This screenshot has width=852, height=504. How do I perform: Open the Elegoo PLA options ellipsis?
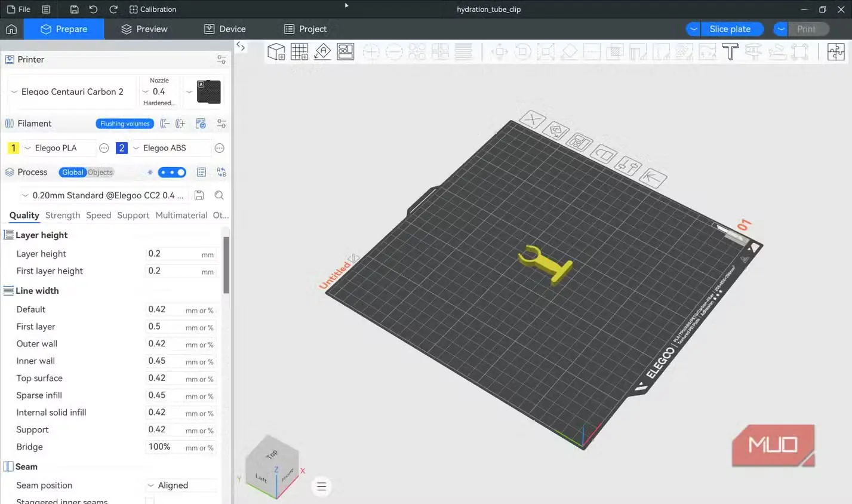click(104, 148)
